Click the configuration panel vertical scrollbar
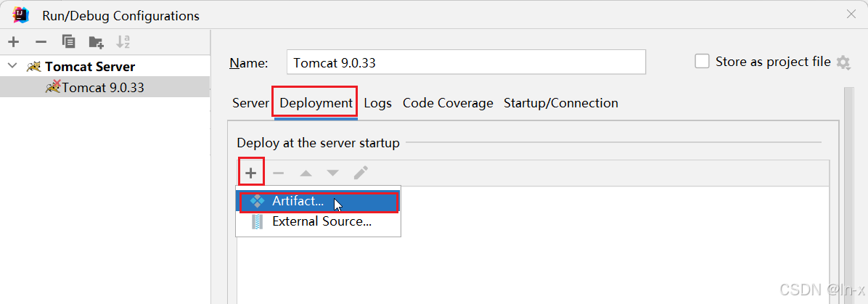The height and width of the screenshot is (304, 868). pyautogui.click(x=851, y=194)
